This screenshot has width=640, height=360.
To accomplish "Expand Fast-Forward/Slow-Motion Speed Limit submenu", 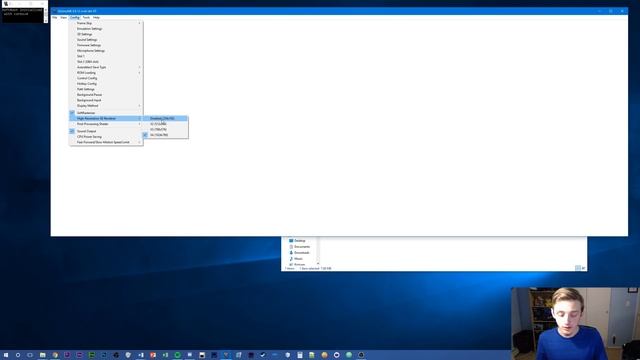I will click(106, 142).
